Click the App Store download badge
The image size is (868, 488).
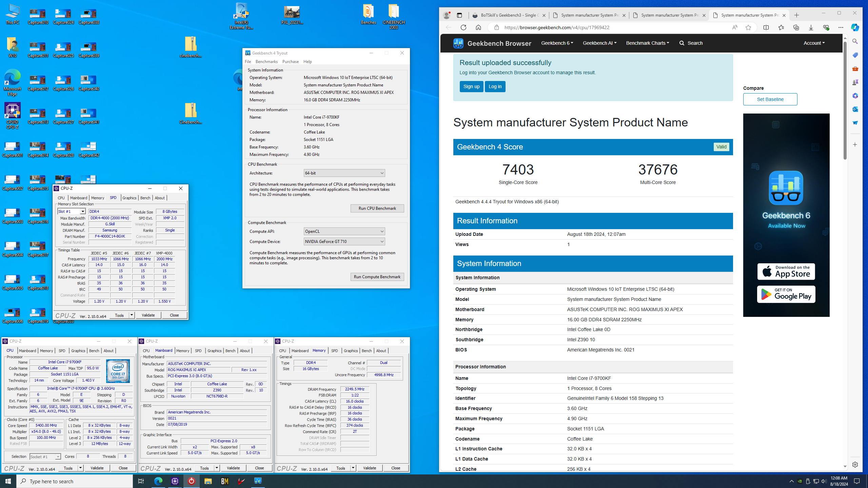point(786,271)
